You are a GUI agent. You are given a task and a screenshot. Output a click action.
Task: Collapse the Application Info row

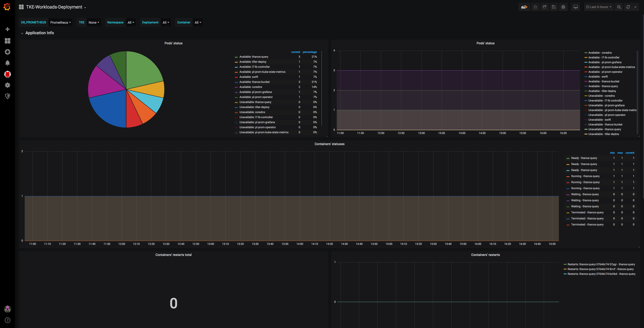pos(39,33)
